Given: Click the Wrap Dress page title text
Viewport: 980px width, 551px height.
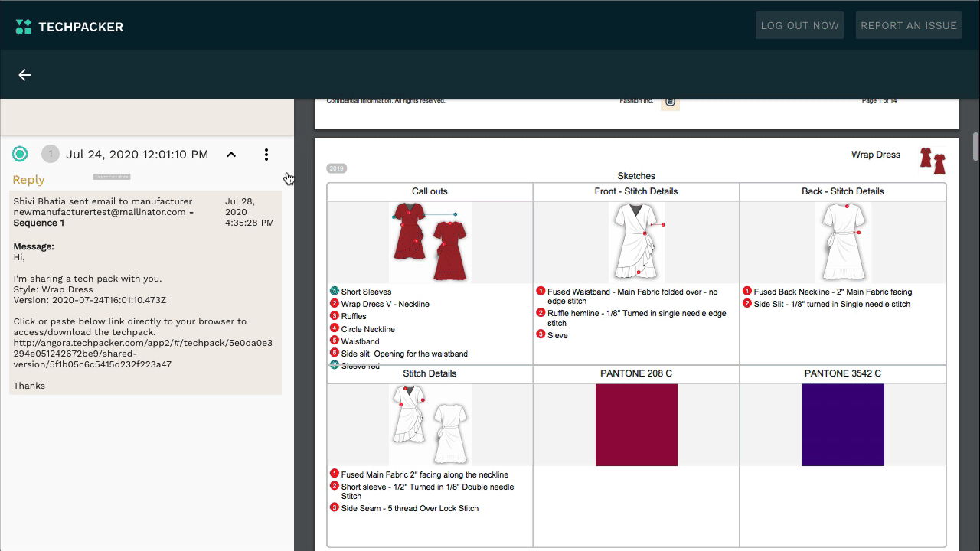Looking at the screenshot, I should [876, 155].
